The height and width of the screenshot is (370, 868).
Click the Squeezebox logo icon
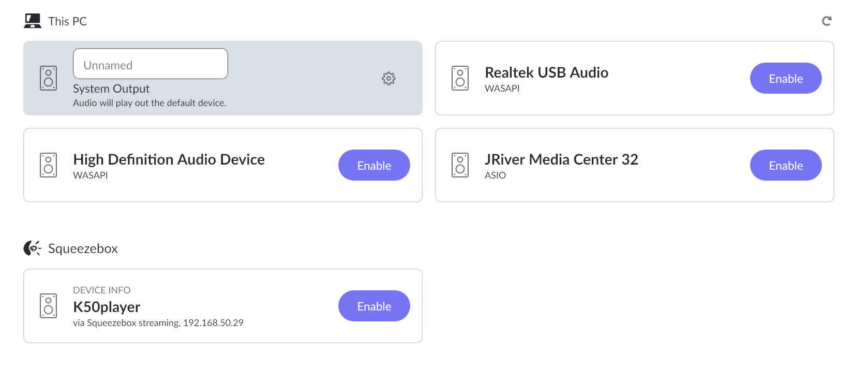click(32, 248)
